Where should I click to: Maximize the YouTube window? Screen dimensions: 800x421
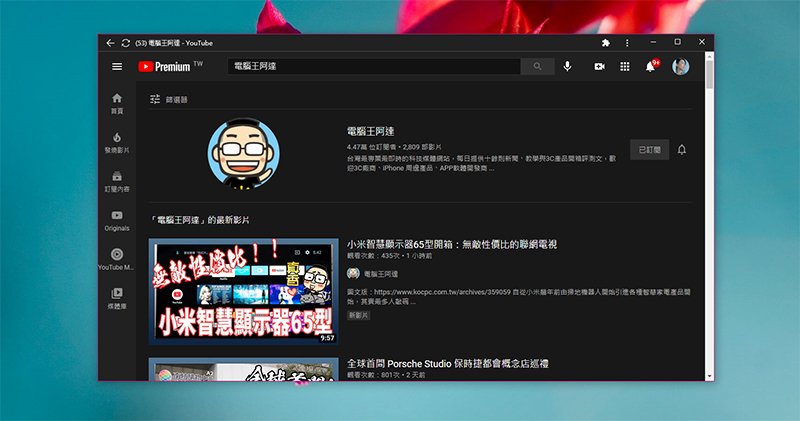point(678,42)
